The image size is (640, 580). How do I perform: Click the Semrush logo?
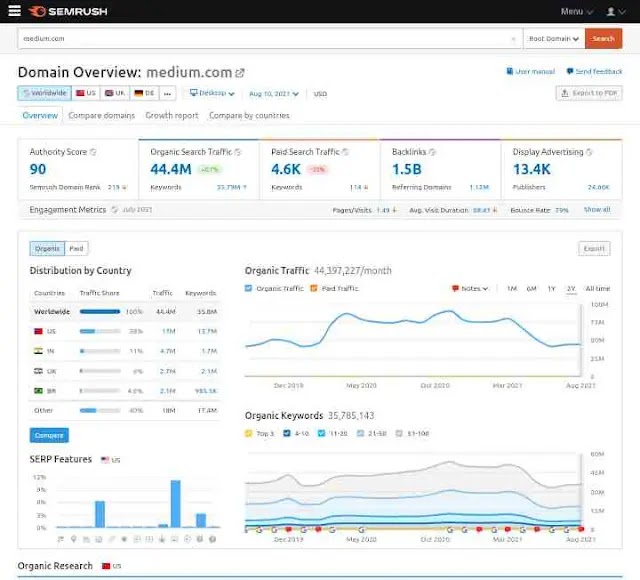click(68, 11)
